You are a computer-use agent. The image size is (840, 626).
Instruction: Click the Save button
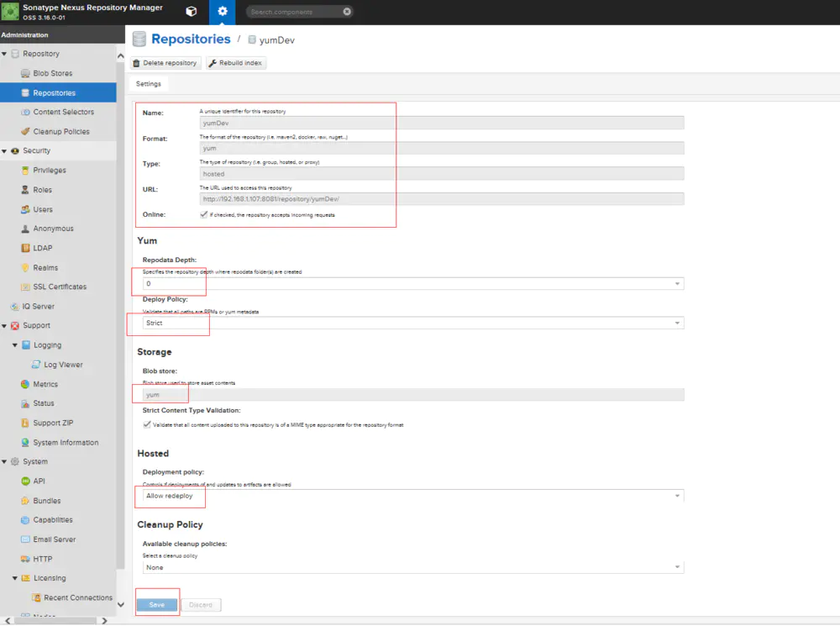[157, 604]
